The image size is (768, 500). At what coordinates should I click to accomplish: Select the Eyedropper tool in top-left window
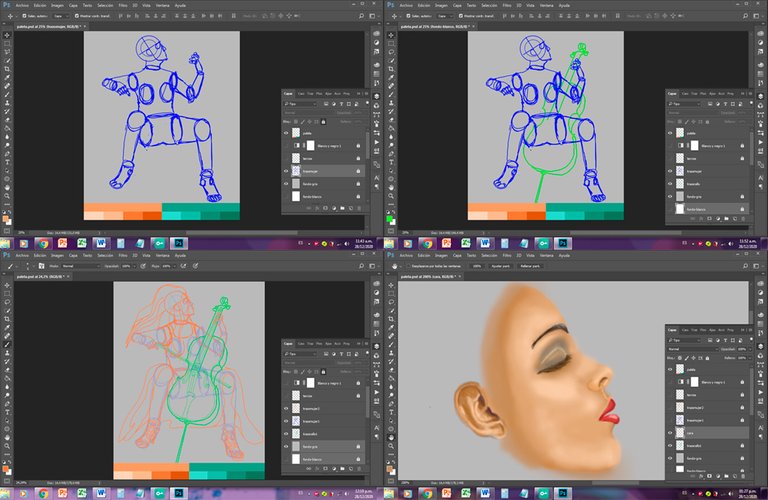7,77
